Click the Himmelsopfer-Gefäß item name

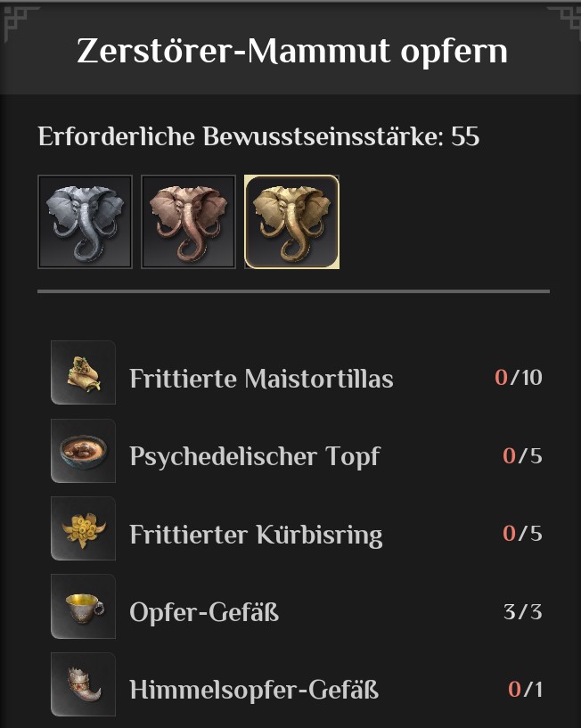coord(254,690)
